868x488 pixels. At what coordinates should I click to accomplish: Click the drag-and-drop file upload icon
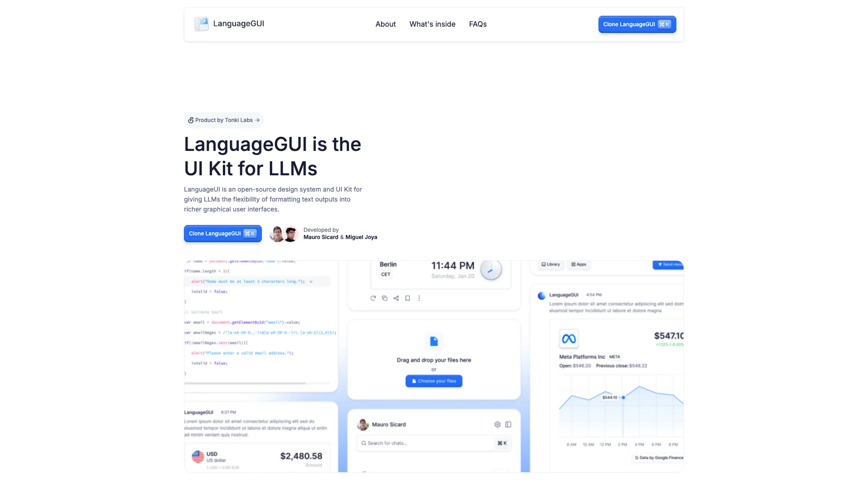[x=434, y=341]
